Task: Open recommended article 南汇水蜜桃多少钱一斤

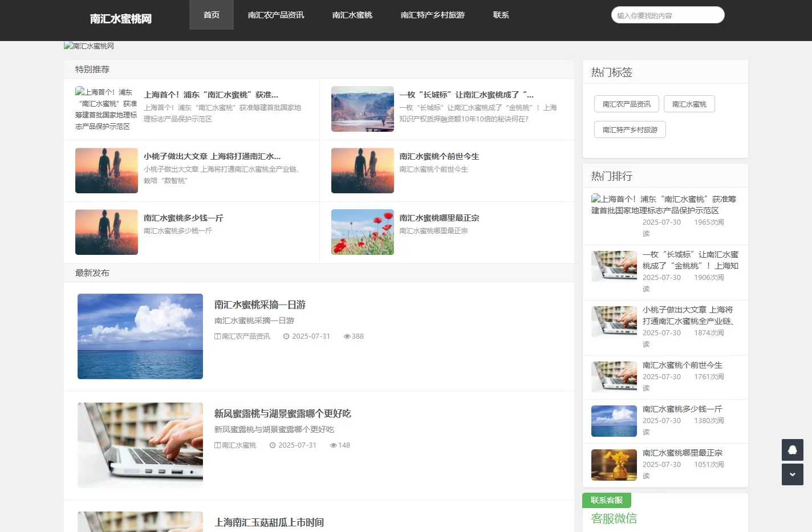Action: [x=184, y=218]
